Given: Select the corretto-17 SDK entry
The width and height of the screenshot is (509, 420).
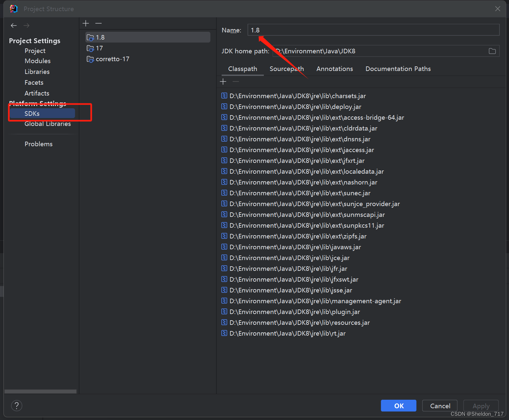Looking at the screenshot, I should pyautogui.click(x=112, y=59).
